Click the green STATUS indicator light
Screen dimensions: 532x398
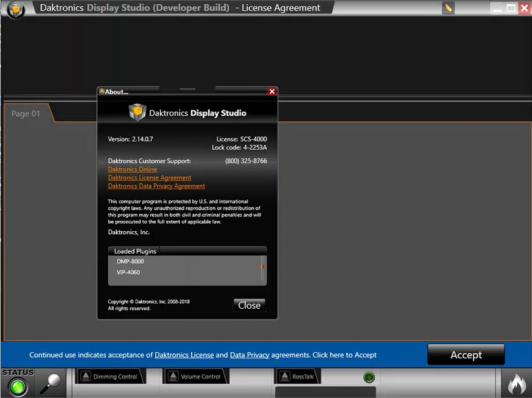pos(17,385)
